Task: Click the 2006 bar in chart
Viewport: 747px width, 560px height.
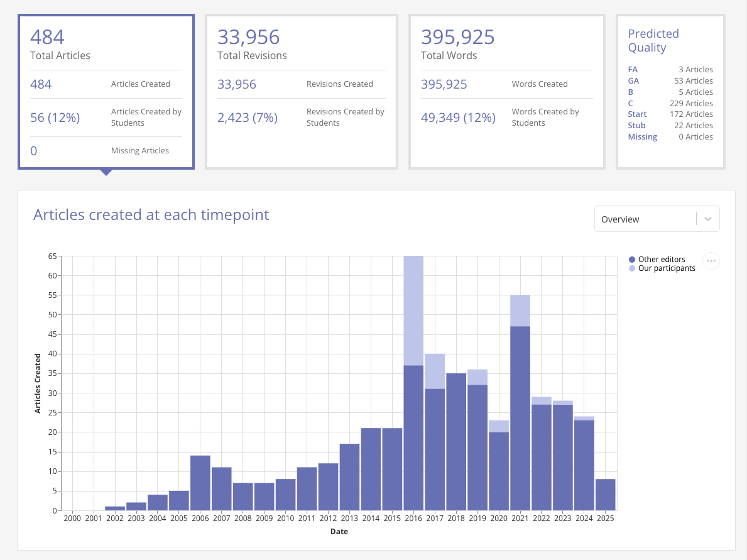Action: pyautogui.click(x=200, y=483)
